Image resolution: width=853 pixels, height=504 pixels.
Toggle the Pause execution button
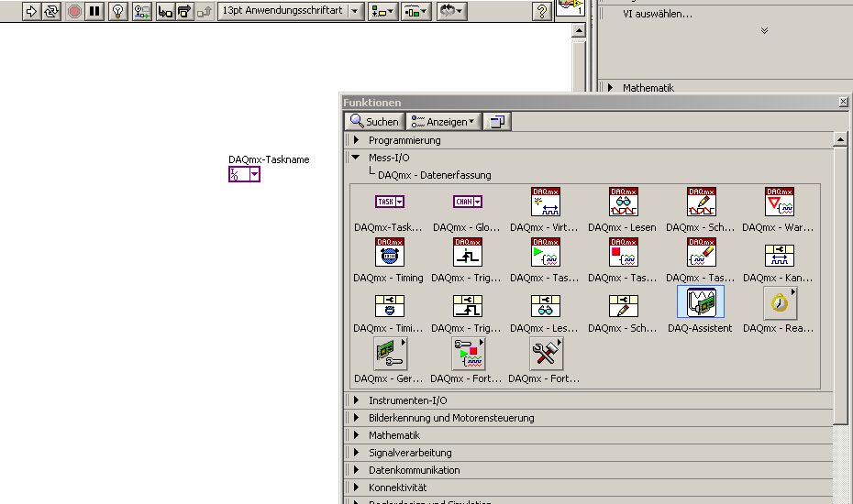click(x=94, y=11)
